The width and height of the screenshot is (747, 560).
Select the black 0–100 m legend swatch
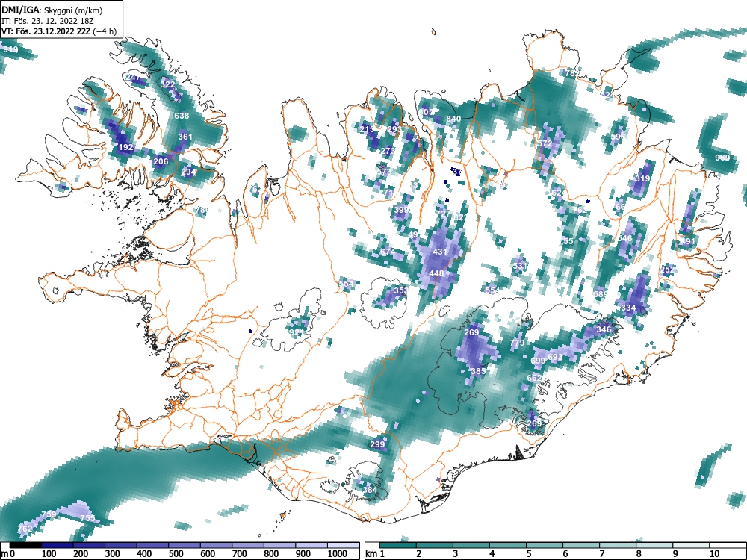(x=25, y=545)
